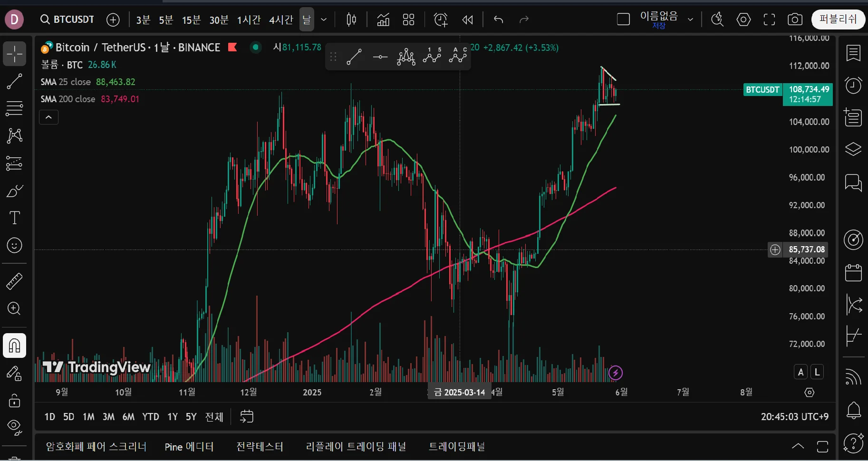Viewport: 868px width, 461px height.
Task: Click the plus button on the 85,737.08 price label
Action: pos(775,250)
